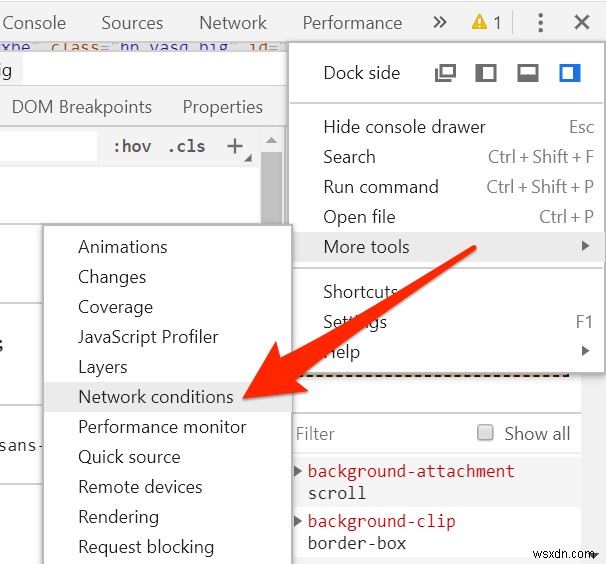
Task: Click the 'border-box' property value
Action: tap(357, 543)
